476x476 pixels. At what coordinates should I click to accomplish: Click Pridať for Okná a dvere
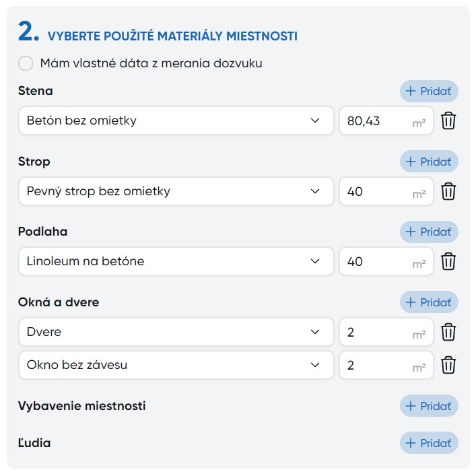coord(429,302)
